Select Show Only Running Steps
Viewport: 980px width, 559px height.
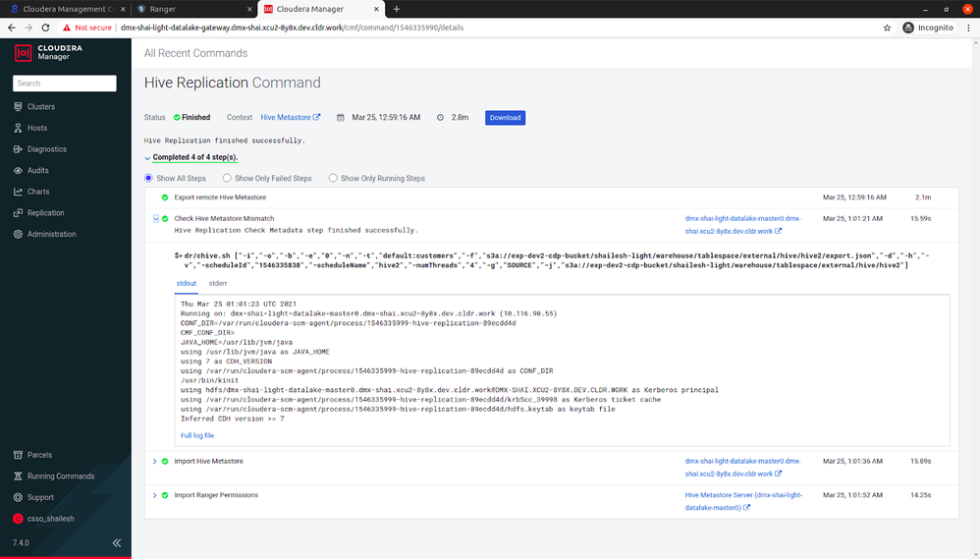tap(377, 178)
